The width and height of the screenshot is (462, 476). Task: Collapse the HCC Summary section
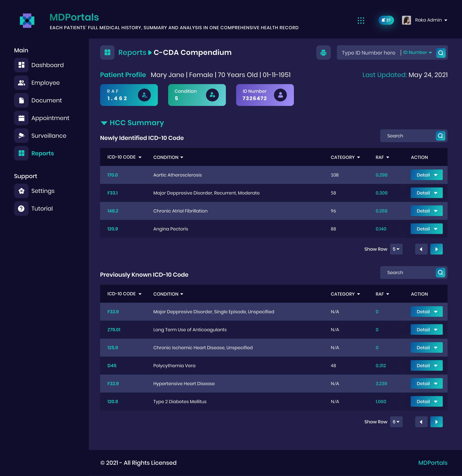click(x=104, y=123)
